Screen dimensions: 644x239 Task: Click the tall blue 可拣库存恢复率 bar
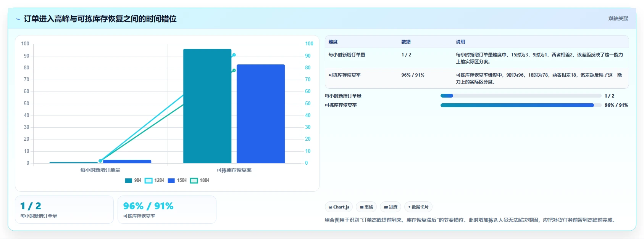click(261, 114)
